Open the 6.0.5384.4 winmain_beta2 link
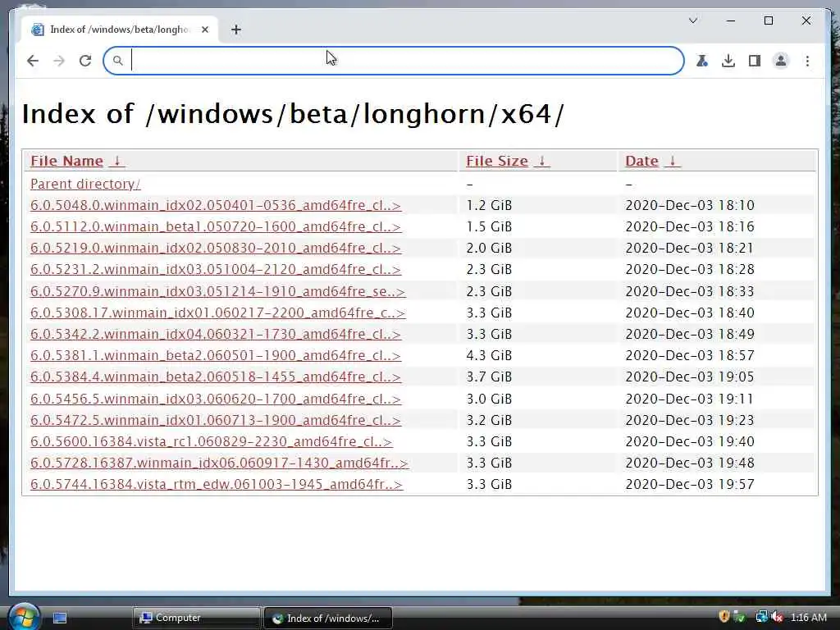840x630 pixels. 216,377
